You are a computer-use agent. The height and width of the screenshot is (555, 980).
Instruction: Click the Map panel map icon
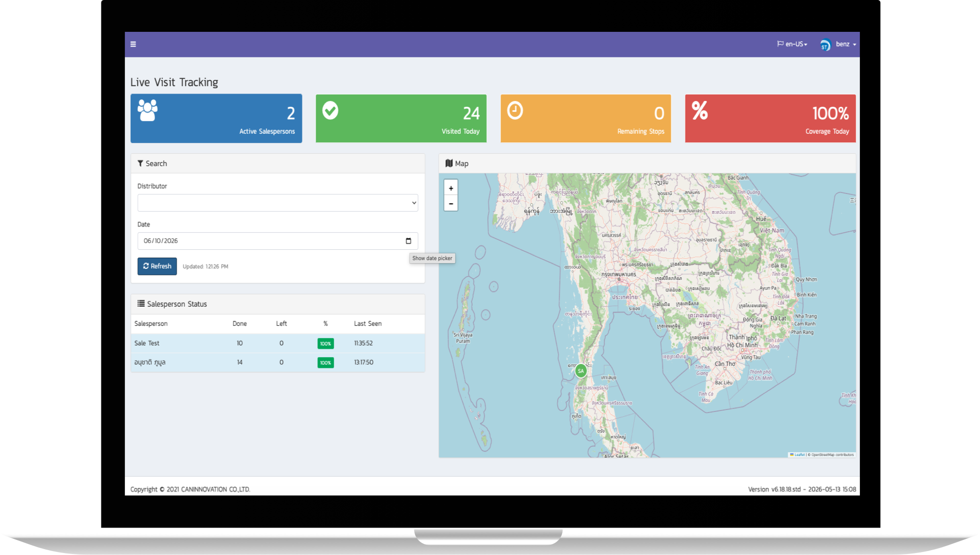coord(449,164)
